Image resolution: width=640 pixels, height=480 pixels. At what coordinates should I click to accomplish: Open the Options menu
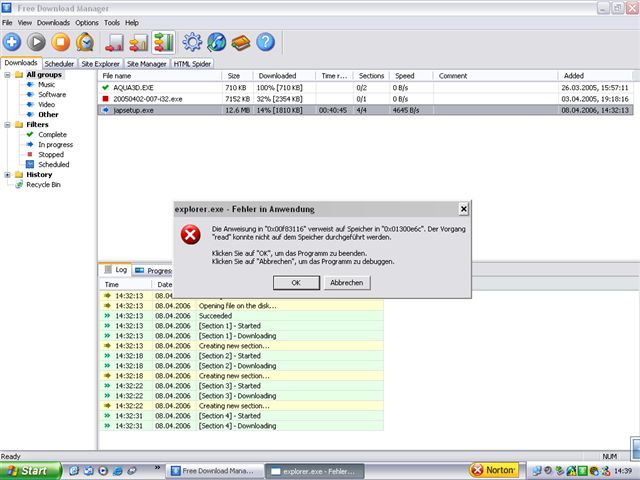[87, 22]
